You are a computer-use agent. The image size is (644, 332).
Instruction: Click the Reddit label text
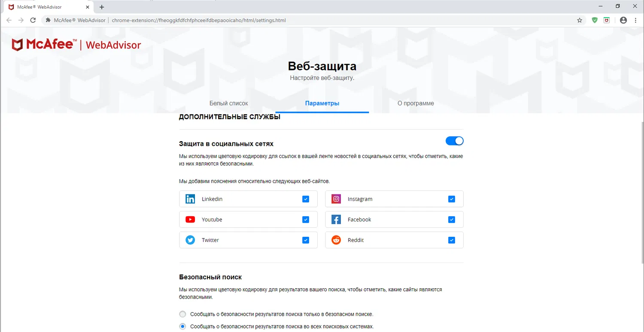356,240
